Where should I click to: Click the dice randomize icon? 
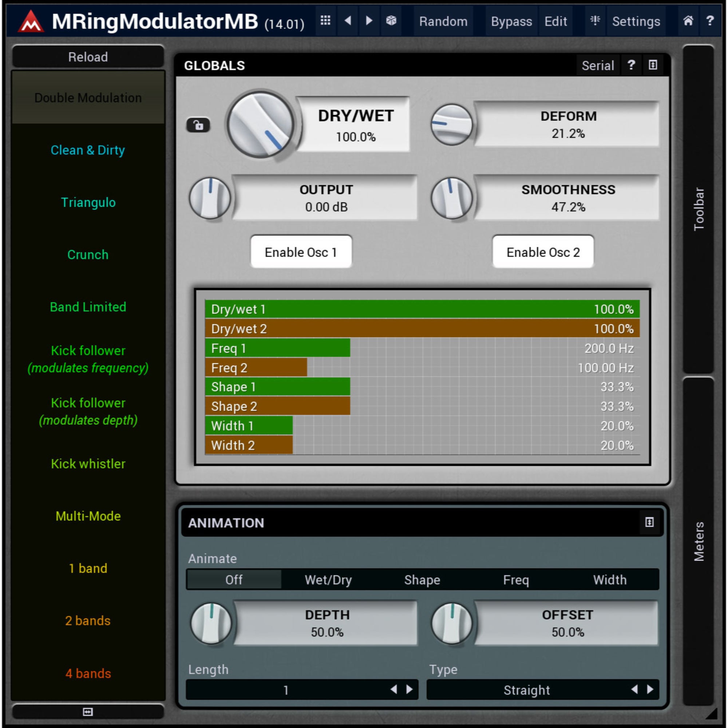(x=391, y=21)
